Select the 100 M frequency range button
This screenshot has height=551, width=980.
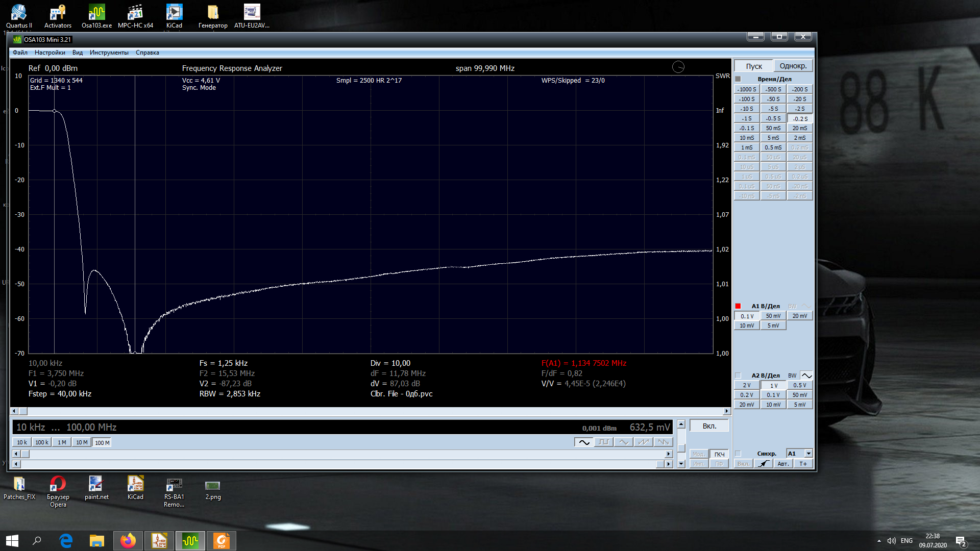[x=102, y=443]
